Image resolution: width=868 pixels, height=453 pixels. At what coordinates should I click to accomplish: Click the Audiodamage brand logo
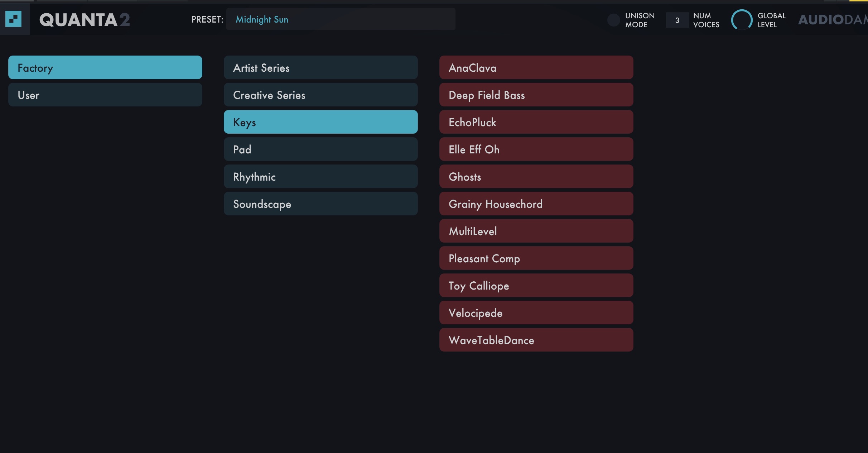click(833, 20)
